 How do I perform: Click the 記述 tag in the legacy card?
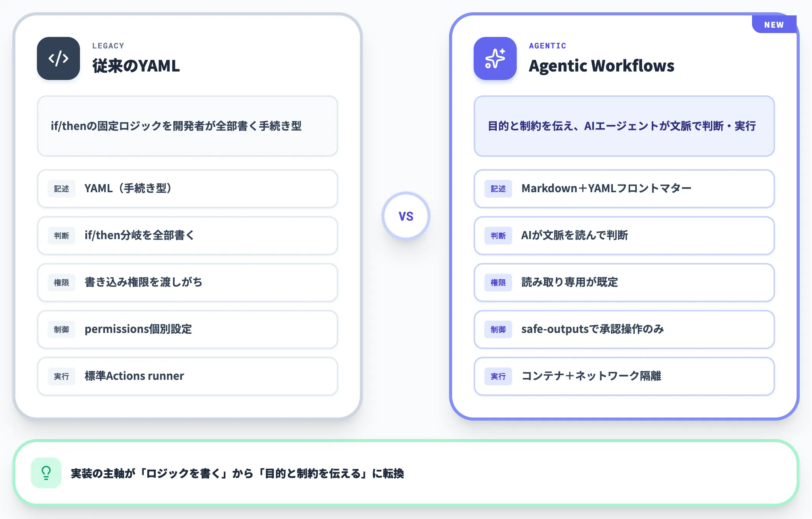click(62, 189)
